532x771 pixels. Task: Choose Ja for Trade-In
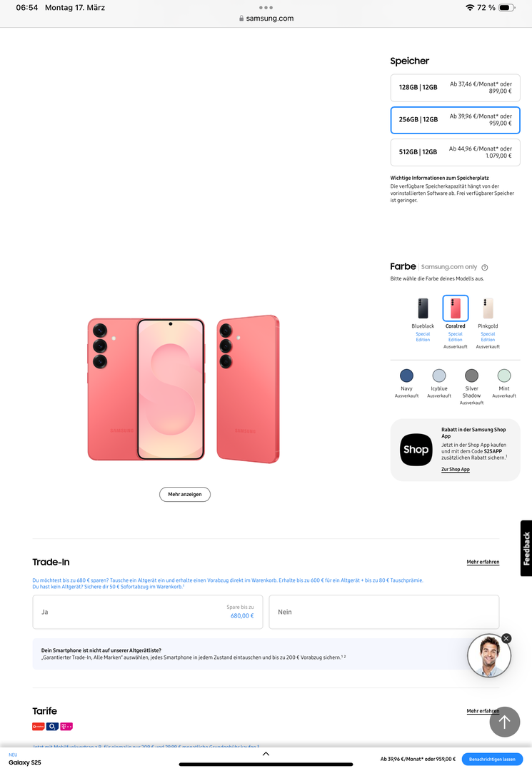click(148, 612)
